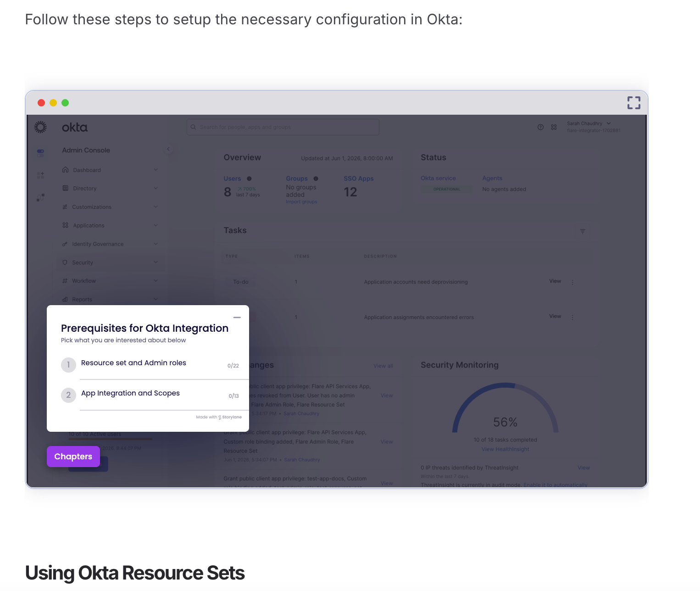The image size is (700, 591).
Task: Open the Users overview link
Action: (x=232, y=178)
